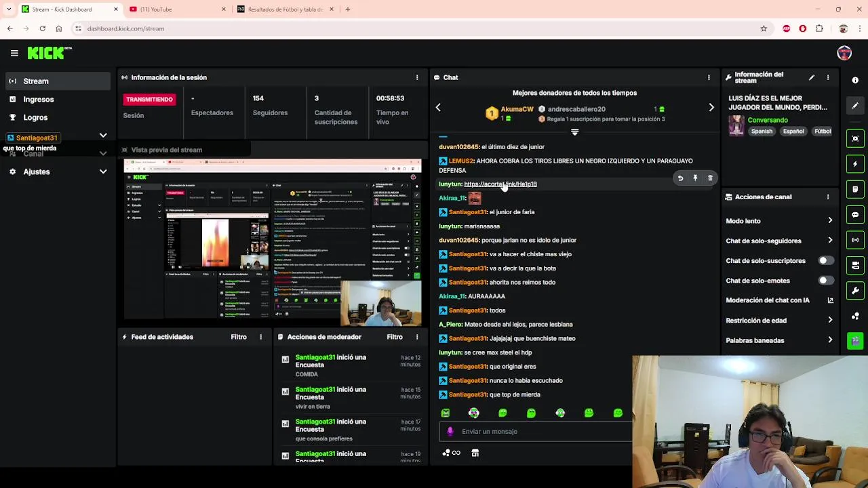868x488 pixels.
Task: Click the stream preview widget icon in right sidebar
Action: point(855,138)
